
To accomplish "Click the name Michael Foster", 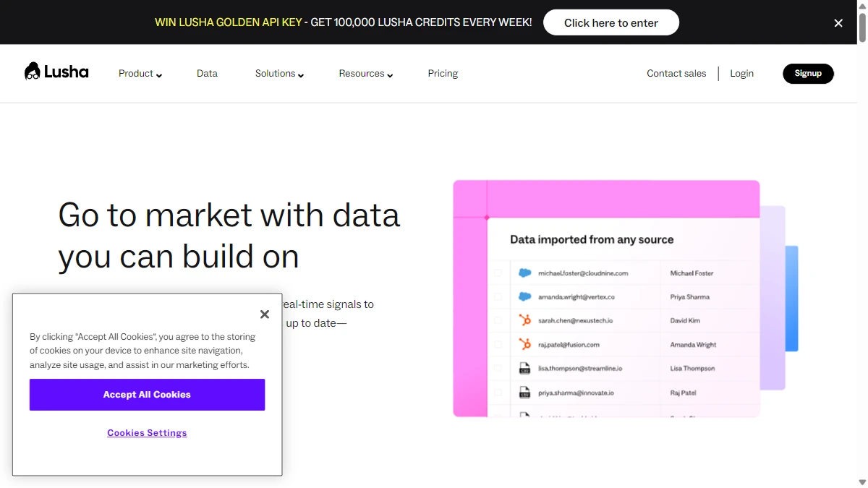I will pos(692,273).
